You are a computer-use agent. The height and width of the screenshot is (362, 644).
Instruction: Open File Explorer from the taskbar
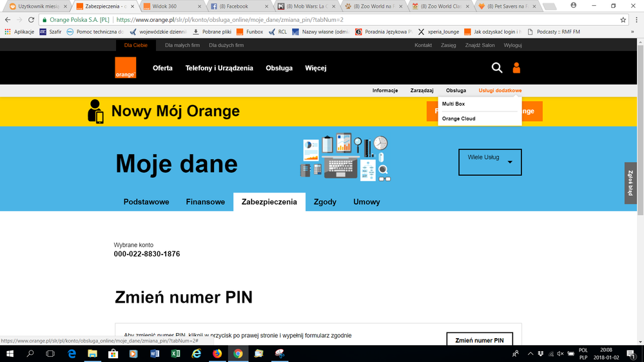pos(92,354)
